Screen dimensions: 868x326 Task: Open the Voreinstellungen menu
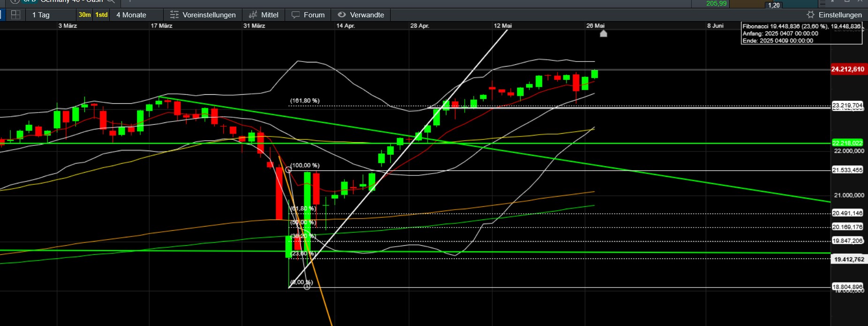[203, 15]
